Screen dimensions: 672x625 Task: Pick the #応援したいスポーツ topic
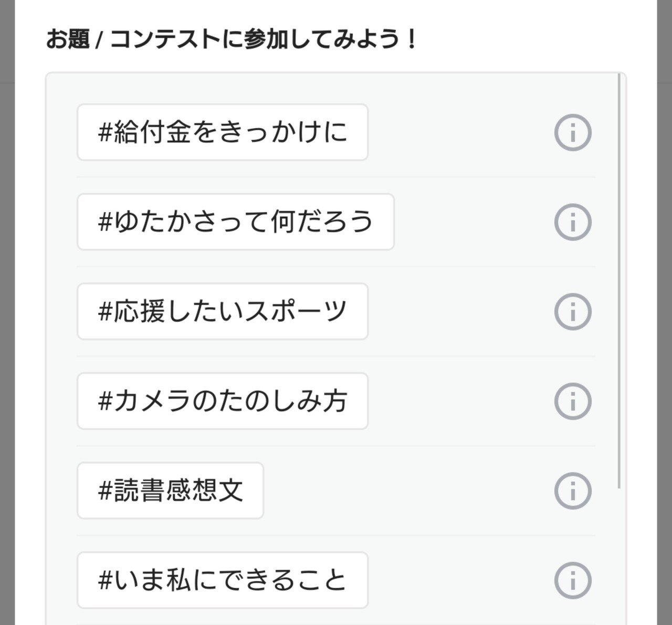[223, 312]
